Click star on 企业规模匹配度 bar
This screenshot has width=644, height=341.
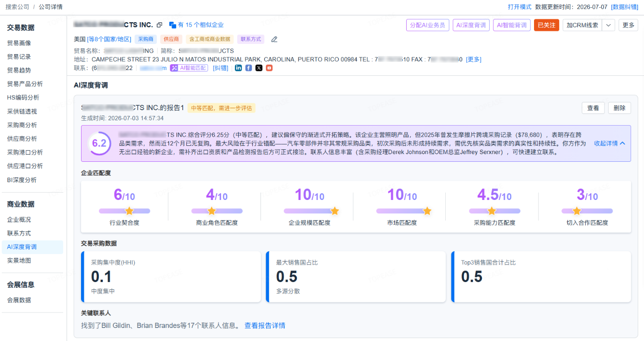click(x=334, y=211)
